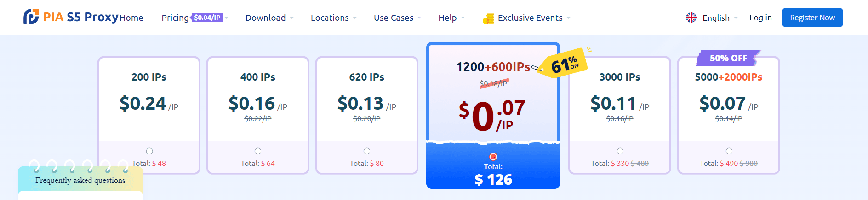Expand the Download dropdown menu

pyautogui.click(x=269, y=18)
